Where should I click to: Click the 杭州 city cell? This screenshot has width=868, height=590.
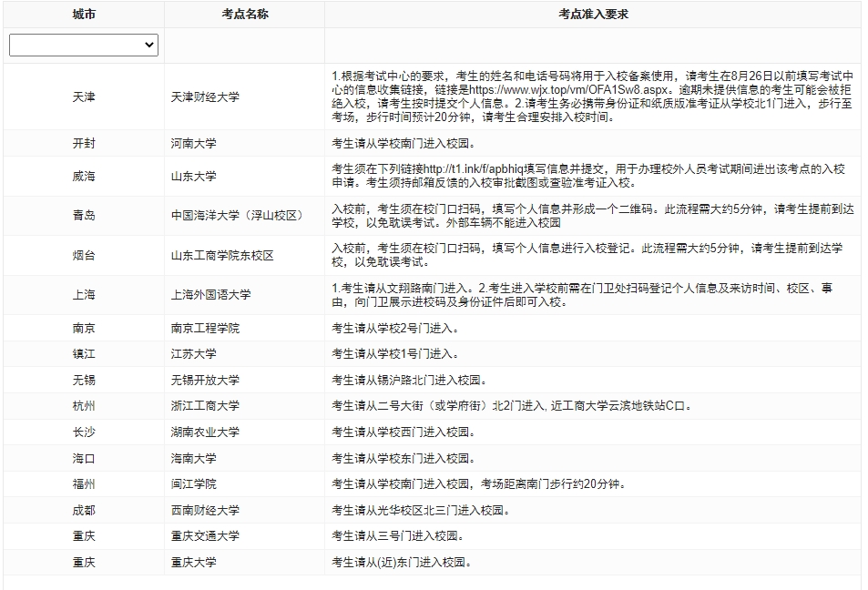84,406
